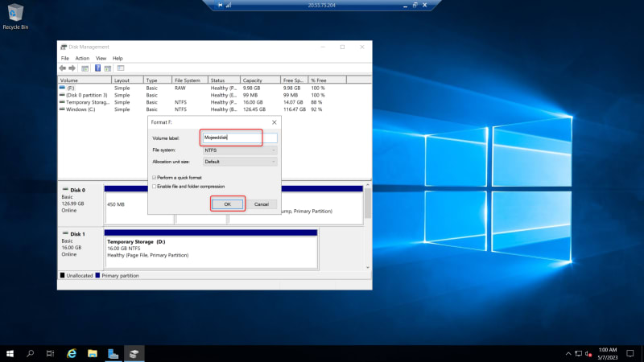Click the Disk Management taskbar icon
The width and height of the screenshot is (644, 362).
click(134, 353)
